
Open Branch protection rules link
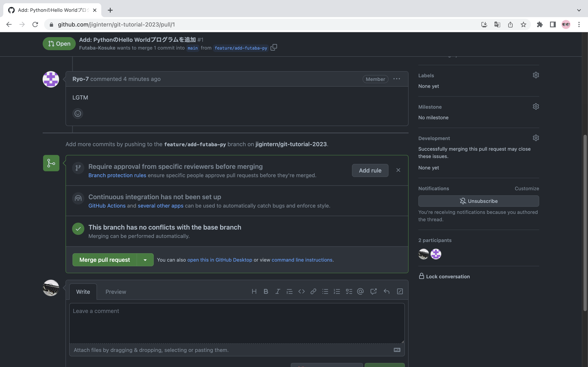click(117, 175)
